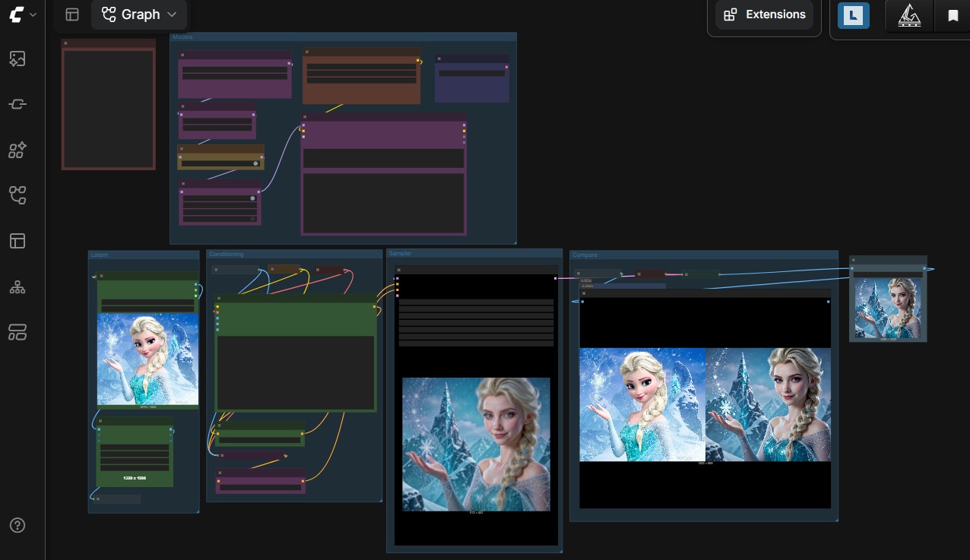Select the Compare group title

585,255
